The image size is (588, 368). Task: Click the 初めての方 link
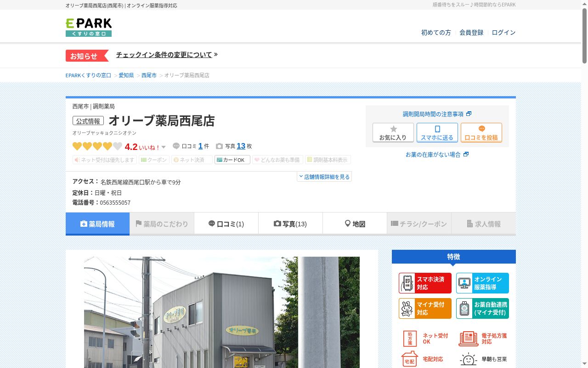tap(436, 33)
